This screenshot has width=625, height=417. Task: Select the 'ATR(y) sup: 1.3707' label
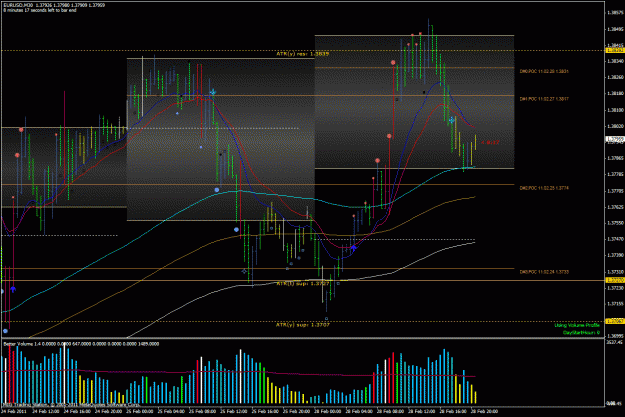303,325
